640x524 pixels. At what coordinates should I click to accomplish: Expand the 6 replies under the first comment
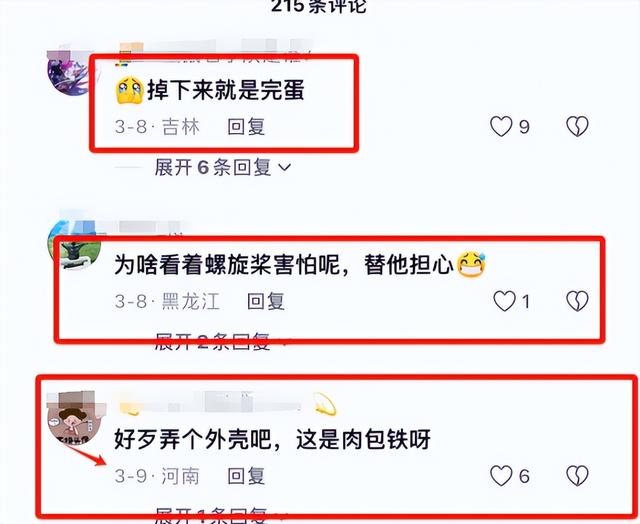222,167
